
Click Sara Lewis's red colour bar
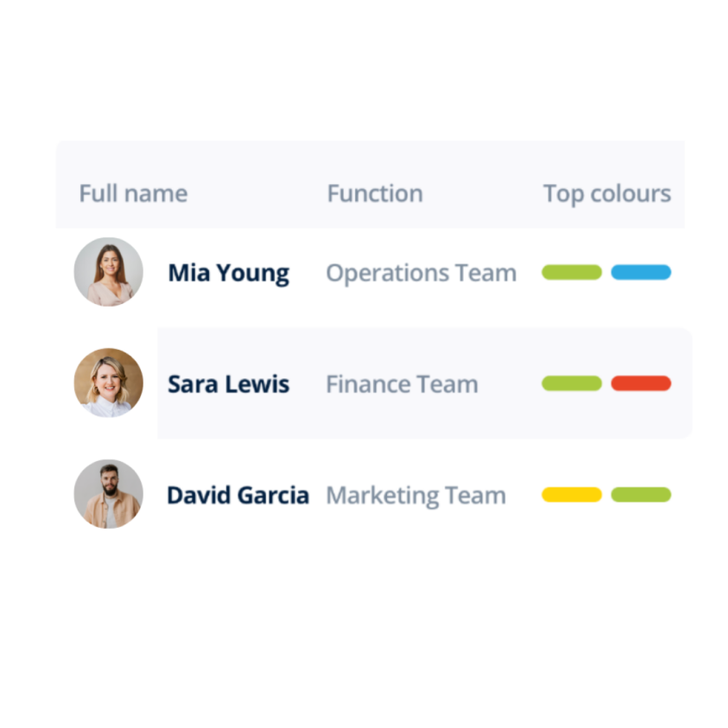641,383
